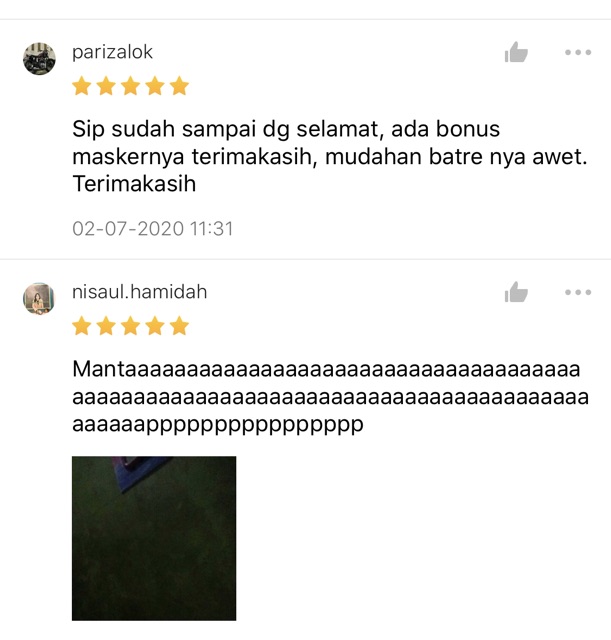Tap nisaul.hamidah's profile avatar
Screen dimensions: 611x640
pos(39,298)
